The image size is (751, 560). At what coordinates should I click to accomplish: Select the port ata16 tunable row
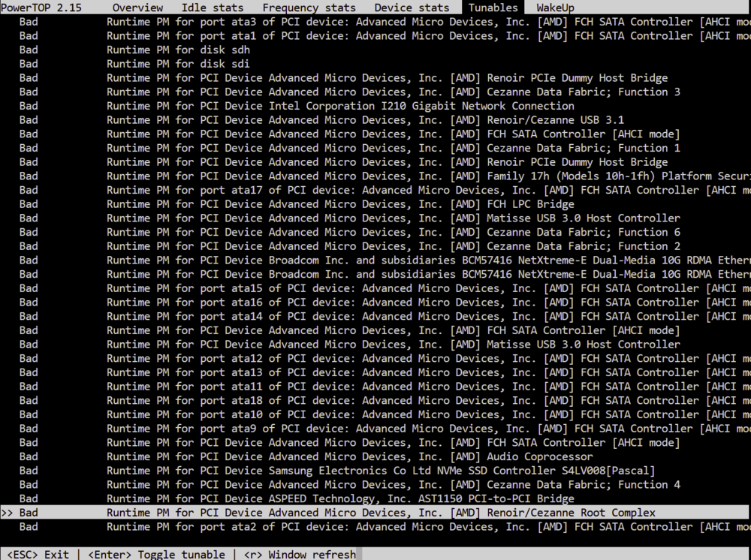coord(375,302)
